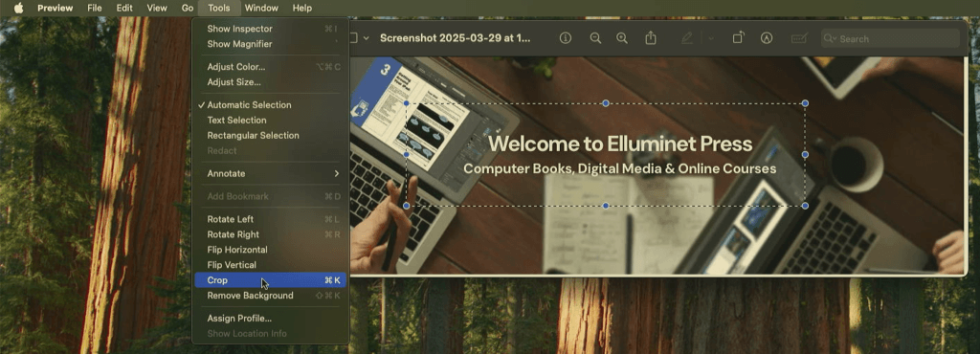Click the dimmed Show Location Info item
Viewport: 980px width, 354px height.
click(270, 333)
